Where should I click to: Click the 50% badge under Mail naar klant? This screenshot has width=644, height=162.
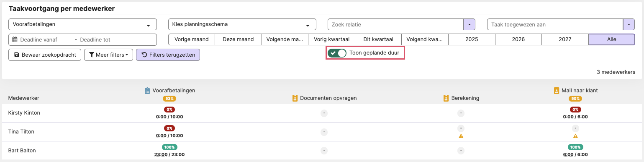(x=575, y=99)
